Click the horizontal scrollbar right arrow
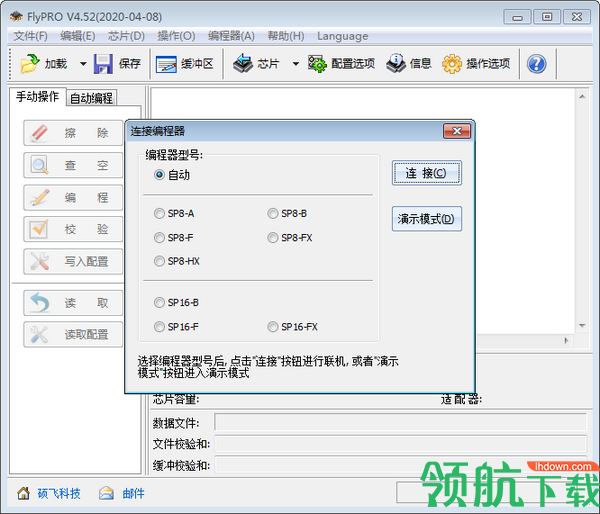Screen dimensions: 600x514 click(x=566, y=340)
